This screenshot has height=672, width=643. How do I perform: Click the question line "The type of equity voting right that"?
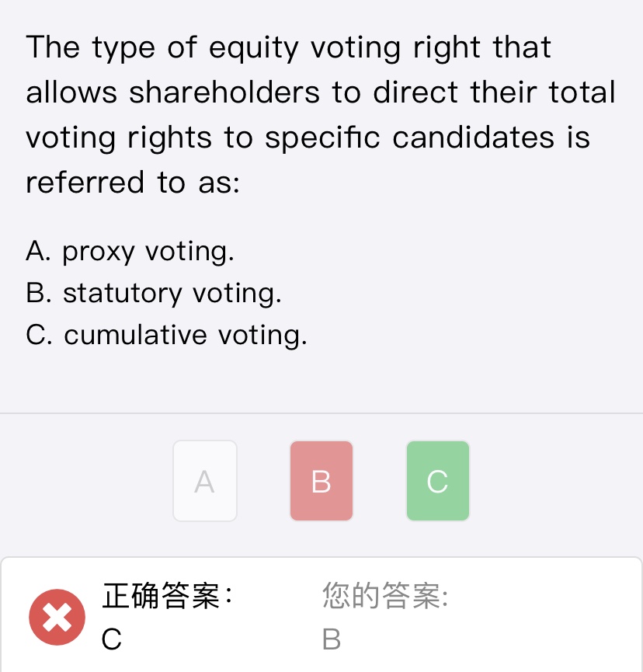(288, 48)
